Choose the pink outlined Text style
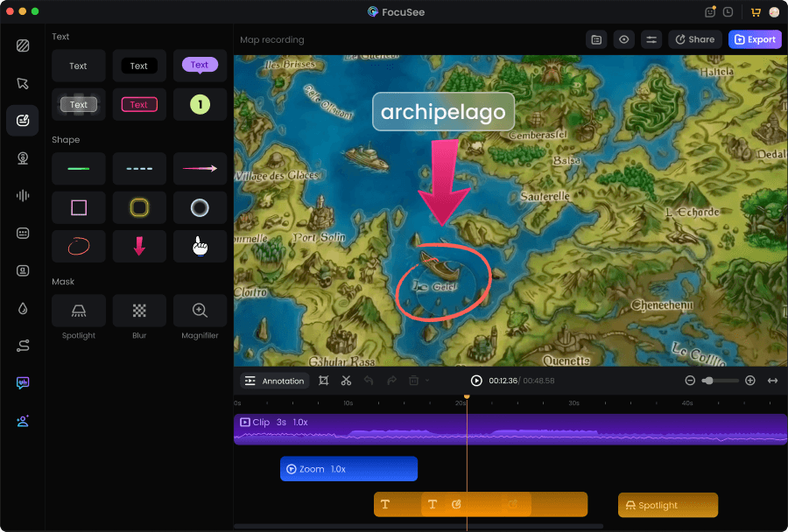 pos(139,104)
